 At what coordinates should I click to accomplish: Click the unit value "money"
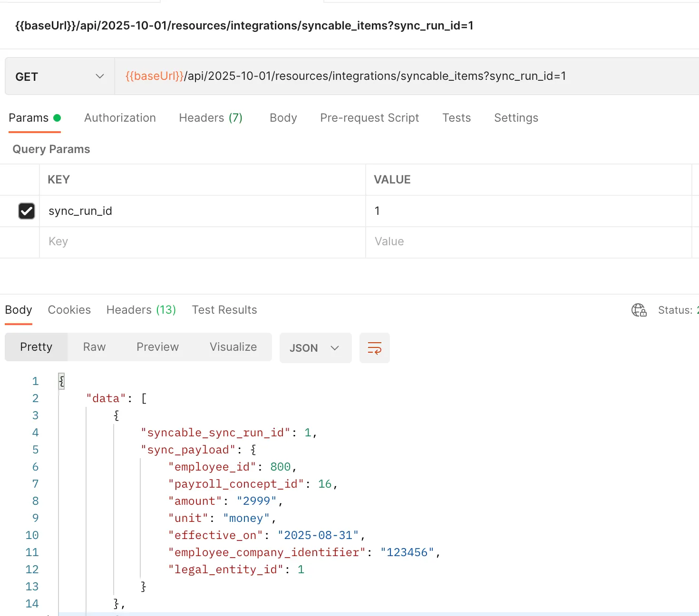pyautogui.click(x=246, y=518)
